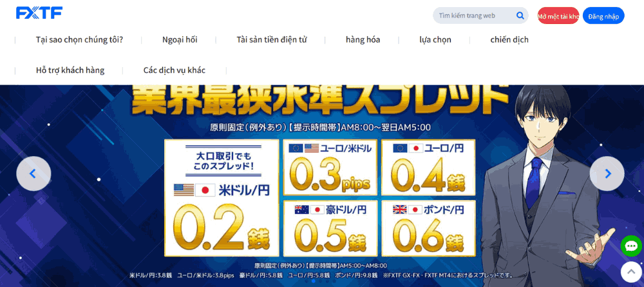The height and width of the screenshot is (287, 644).
Task: Click the scroll-to-top arrow button
Action: pyautogui.click(x=631, y=272)
